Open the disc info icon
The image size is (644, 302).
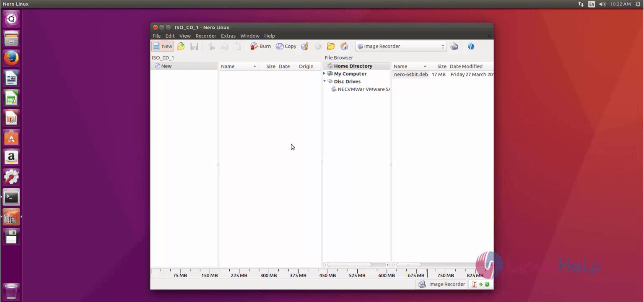point(305,46)
